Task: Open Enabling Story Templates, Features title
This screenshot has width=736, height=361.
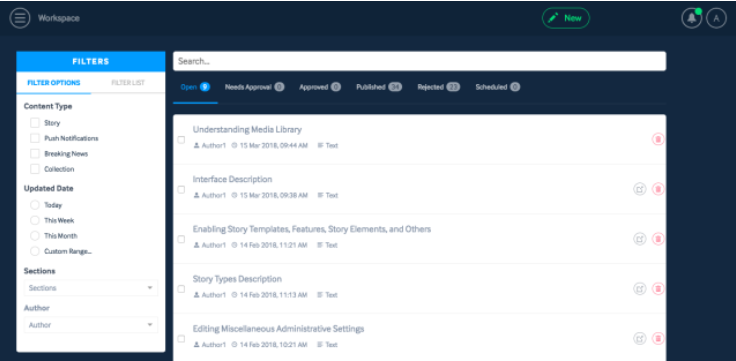Action: tap(312, 229)
